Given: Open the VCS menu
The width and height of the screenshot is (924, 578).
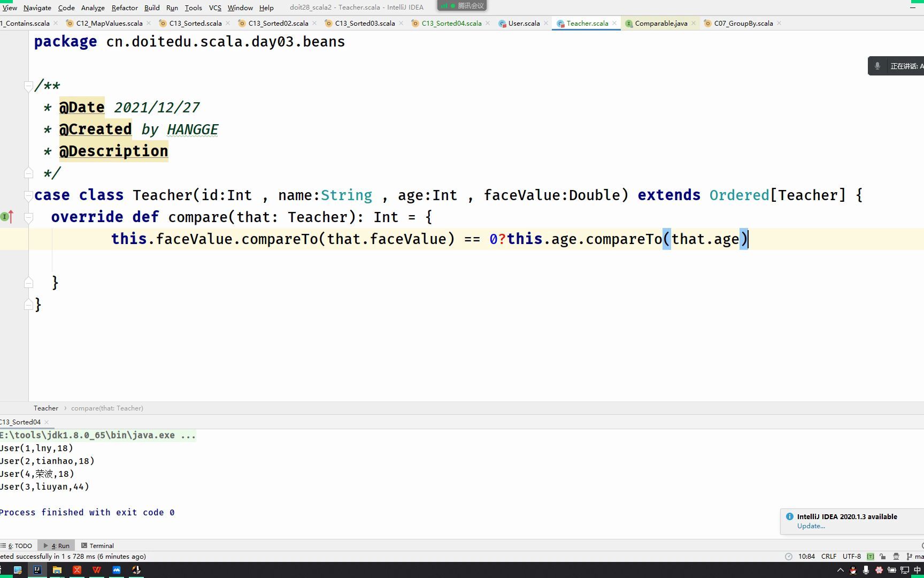Looking at the screenshot, I should pyautogui.click(x=215, y=7).
